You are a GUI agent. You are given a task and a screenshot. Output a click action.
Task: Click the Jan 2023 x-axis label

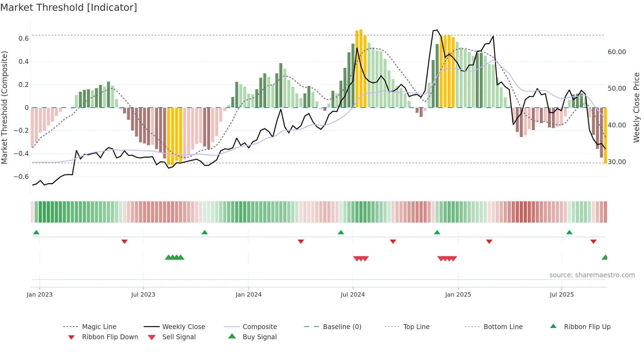40,294
